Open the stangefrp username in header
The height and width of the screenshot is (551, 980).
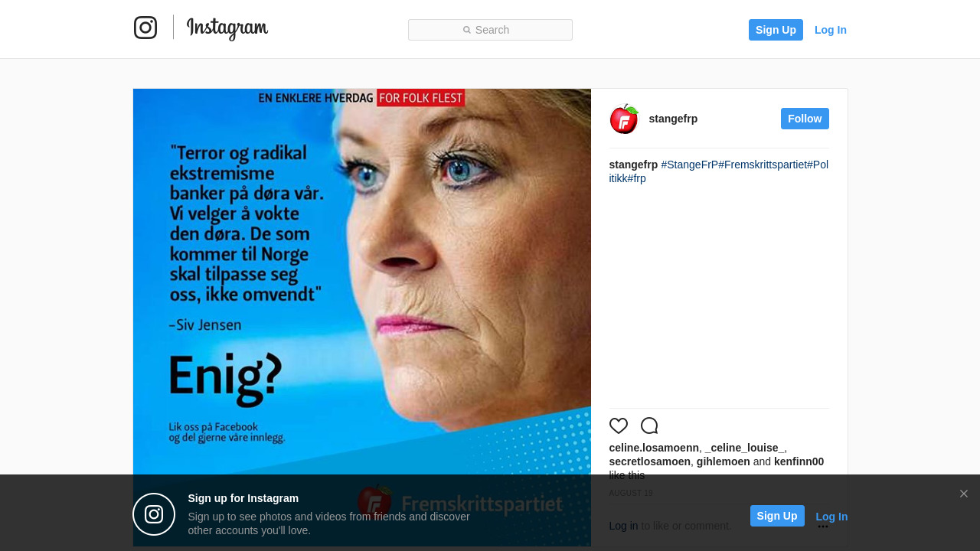click(x=673, y=119)
